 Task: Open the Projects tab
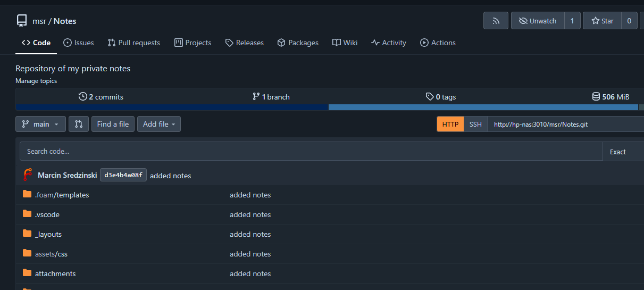coord(193,43)
